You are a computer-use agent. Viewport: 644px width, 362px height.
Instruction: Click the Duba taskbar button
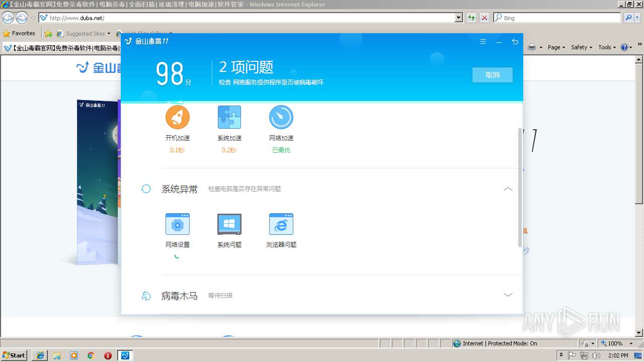point(125,355)
